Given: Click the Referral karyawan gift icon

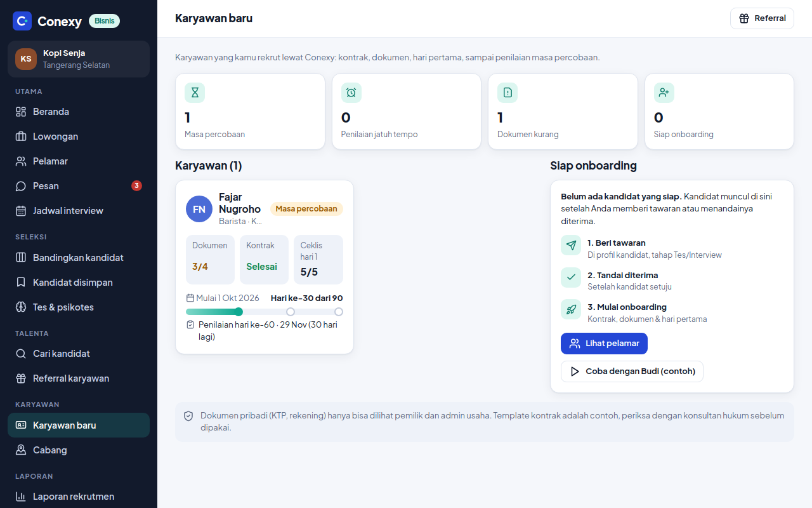Looking at the screenshot, I should point(21,378).
